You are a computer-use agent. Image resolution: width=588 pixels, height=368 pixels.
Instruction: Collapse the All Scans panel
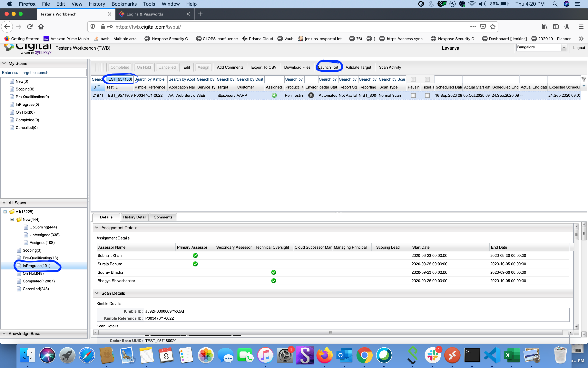tap(4, 203)
